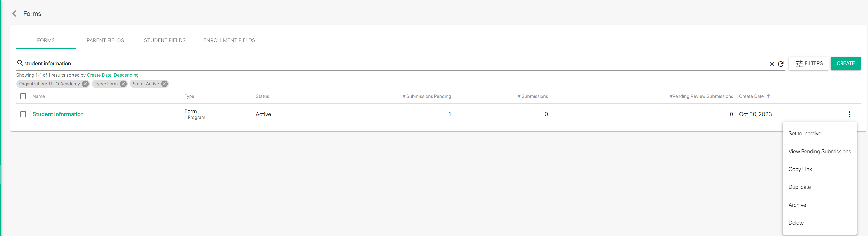Click the Create Date column header
Image resolution: width=868 pixels, height=236 pixels.
coord(751,96)
